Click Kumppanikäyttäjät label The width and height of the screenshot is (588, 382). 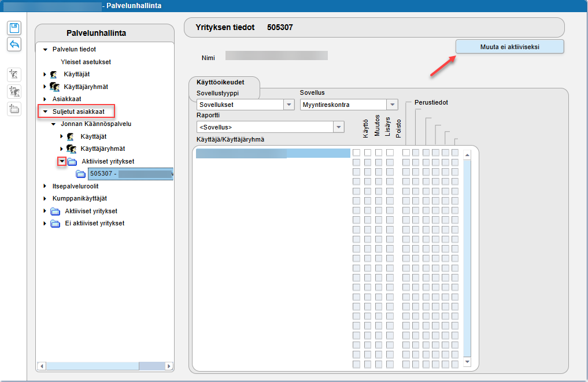tap(80, 199)
